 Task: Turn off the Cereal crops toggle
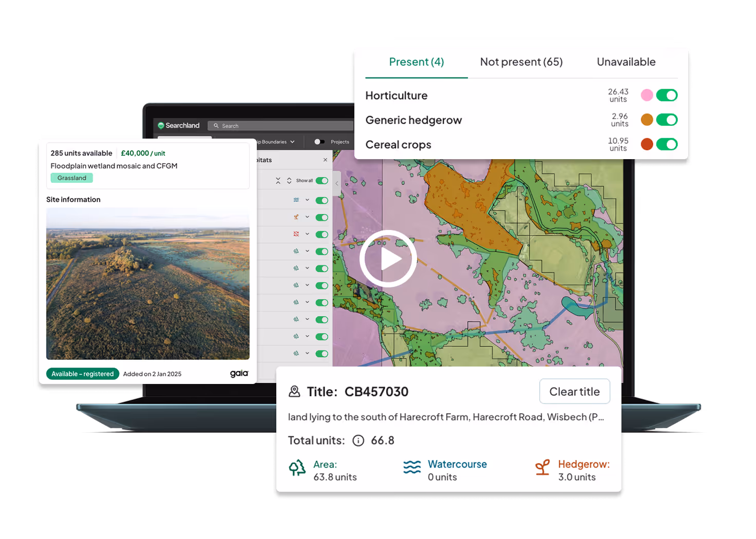pyautogui.click(x=667, y=144)
